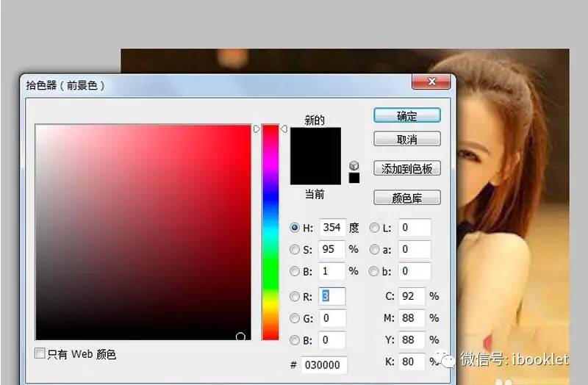Screen dimensions: 588x385
Task: Click the 拾色器（前景色）title bar text
Action: click(65, 85)
